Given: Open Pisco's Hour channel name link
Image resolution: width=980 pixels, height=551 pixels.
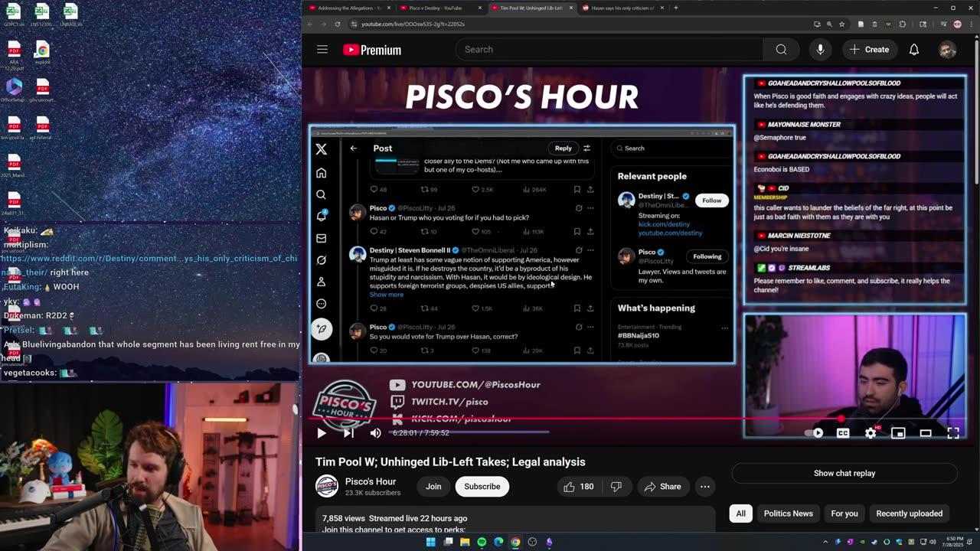Looking at the screenshot, I should (371, 481).
